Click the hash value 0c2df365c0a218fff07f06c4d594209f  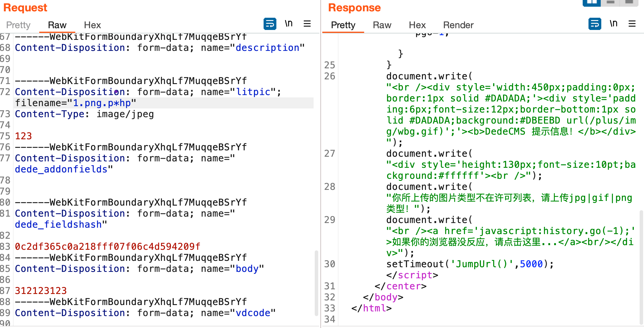108,247
